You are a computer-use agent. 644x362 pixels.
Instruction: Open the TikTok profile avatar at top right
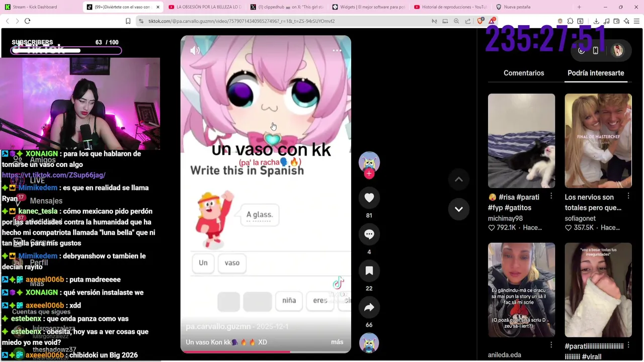617,50
